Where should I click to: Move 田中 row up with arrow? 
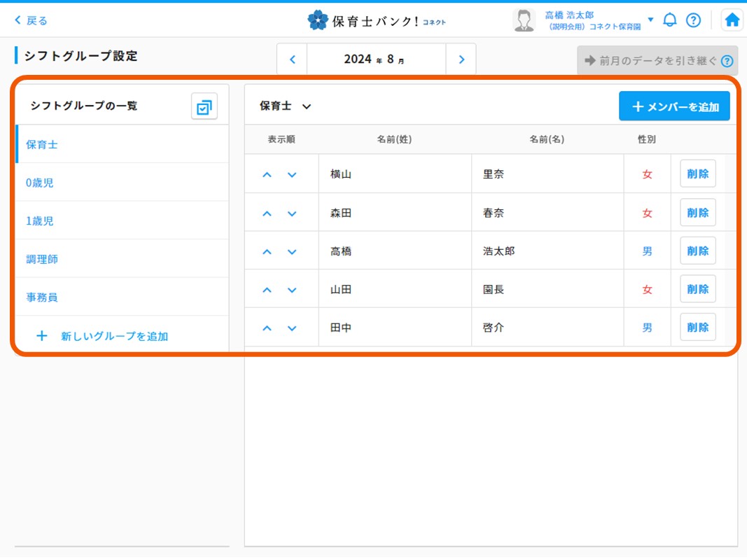(x=267, y=328)
